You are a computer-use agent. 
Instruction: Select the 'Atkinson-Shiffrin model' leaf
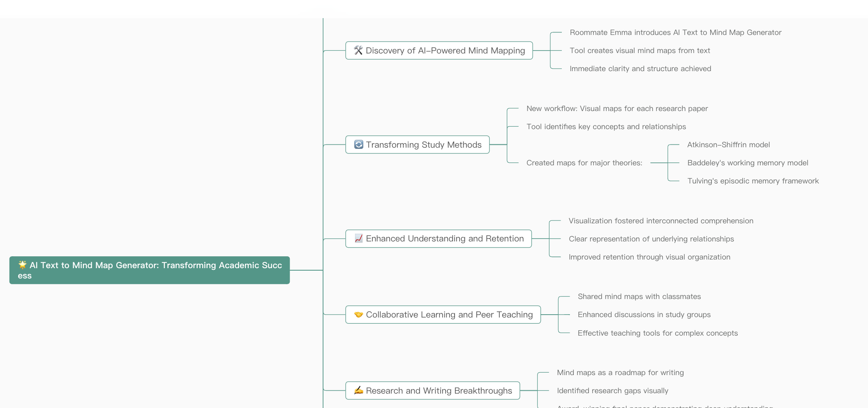(729, 145)
